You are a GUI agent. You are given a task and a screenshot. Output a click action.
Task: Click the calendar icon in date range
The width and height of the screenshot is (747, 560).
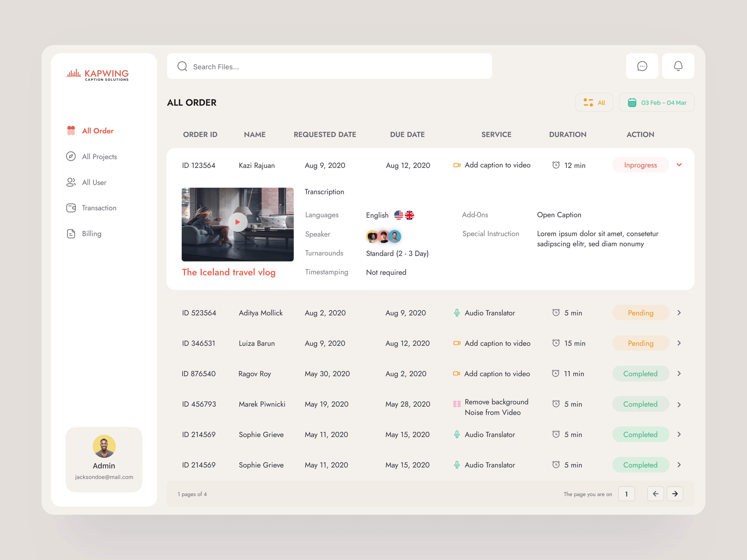coord(632,103)
